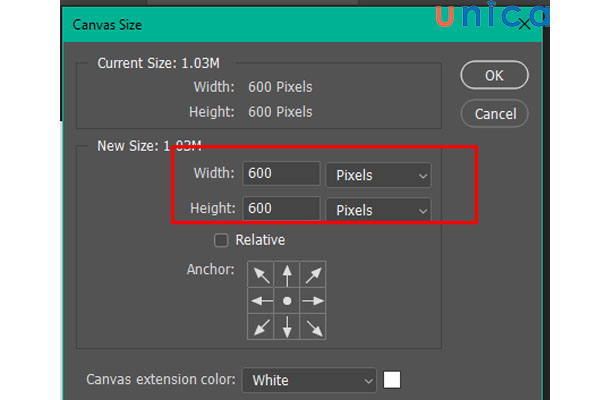The image size is (600, 400).
Task: Click the Height input field
Action: (280, 209)
